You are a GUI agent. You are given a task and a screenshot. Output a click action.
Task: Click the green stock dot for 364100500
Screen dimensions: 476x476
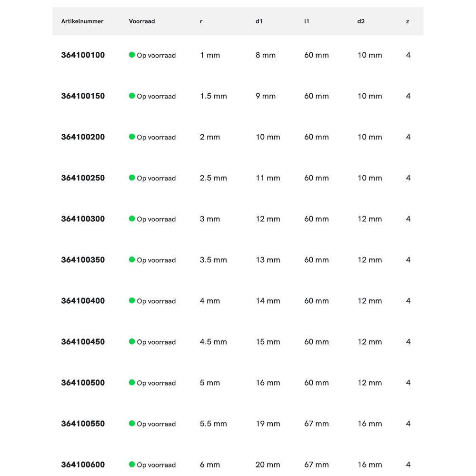(132, 382)
